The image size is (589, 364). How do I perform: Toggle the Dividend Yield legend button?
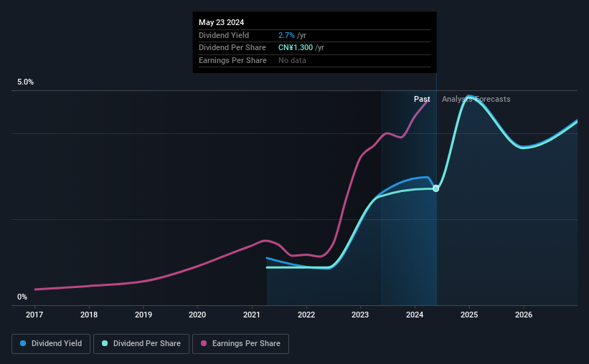point(51,344)
